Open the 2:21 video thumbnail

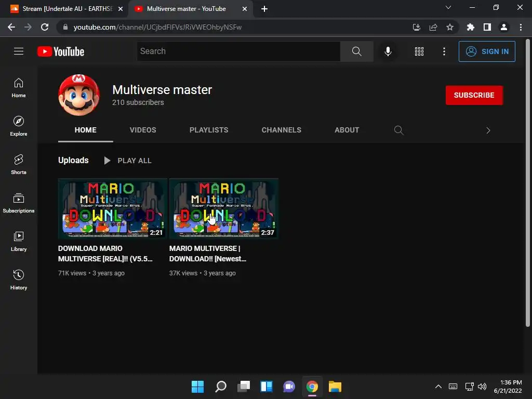click(x=112, y=209)
